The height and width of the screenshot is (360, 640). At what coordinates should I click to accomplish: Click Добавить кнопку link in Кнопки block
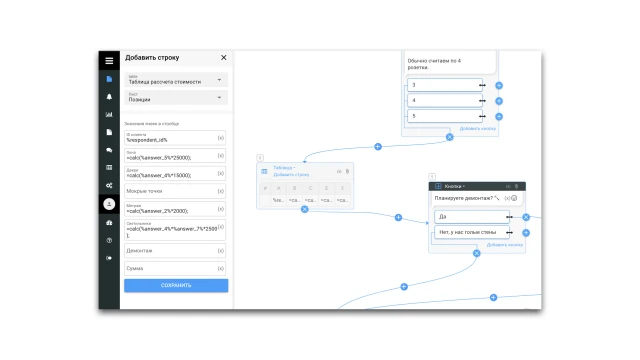tap(504, 245)
